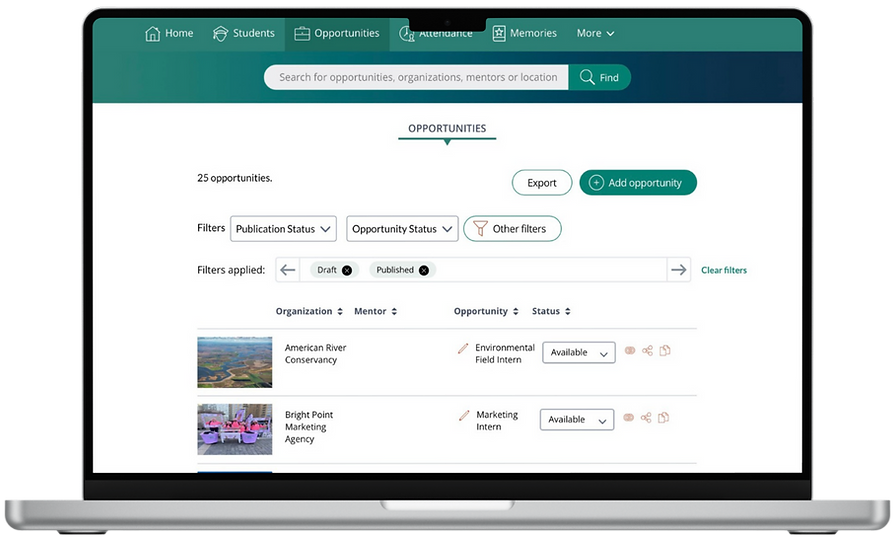This screenshot has width=896, height=551.
Task: Duplicate the Marketing Intern opportunity
Action: 663,417
